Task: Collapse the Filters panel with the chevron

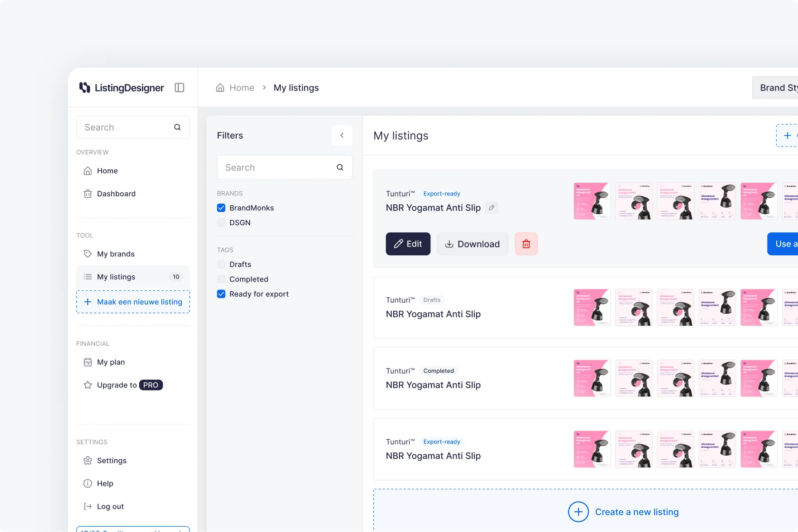Action: click(342, 135)
